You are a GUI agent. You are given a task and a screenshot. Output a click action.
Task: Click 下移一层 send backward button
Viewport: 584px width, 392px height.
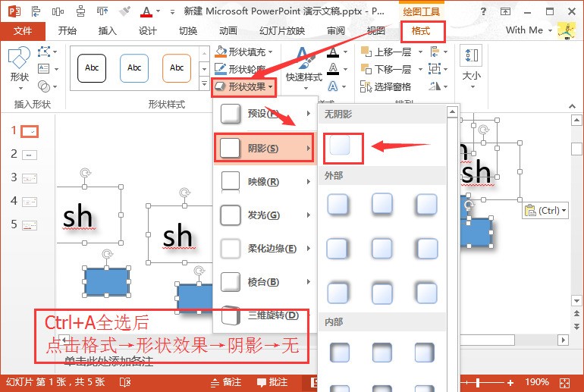tap(386, 69)
